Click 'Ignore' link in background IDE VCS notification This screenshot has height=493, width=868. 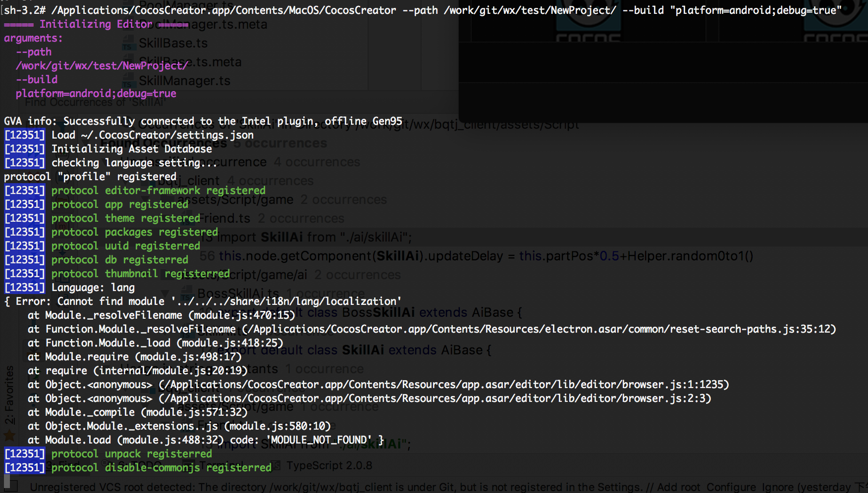pos(778,487)
